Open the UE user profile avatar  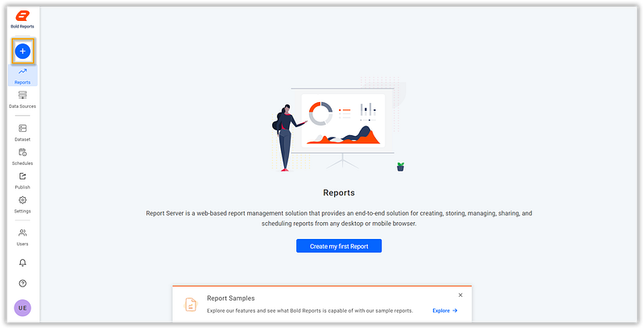tap(23, 307)
